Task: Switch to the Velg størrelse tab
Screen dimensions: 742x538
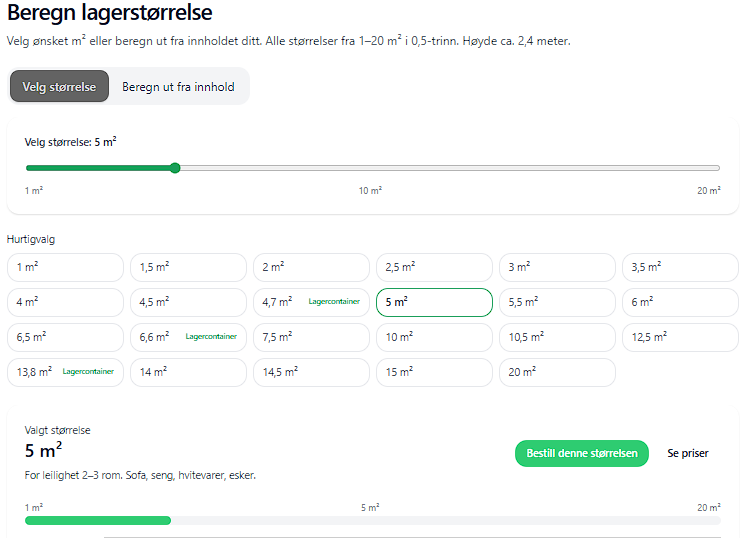Action: click(59, 87)
